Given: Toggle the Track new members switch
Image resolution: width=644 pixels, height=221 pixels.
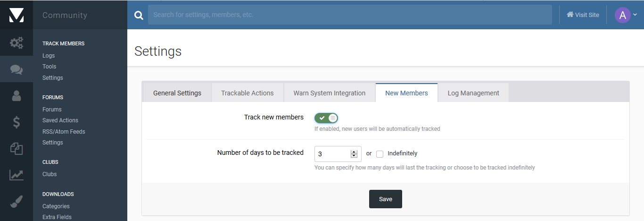Looking at the screenshot, I should click(326, 118).
